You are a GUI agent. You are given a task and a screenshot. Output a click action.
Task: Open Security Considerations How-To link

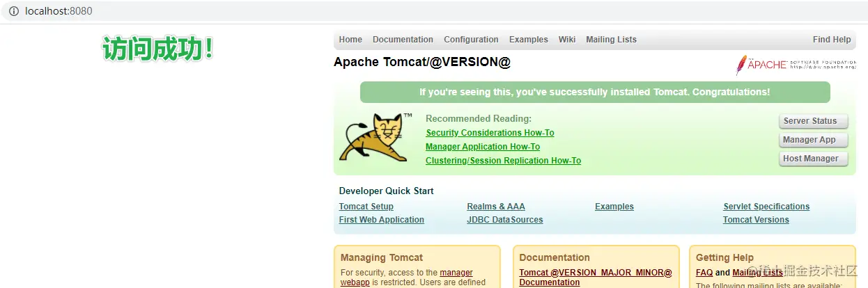(490, 133)
